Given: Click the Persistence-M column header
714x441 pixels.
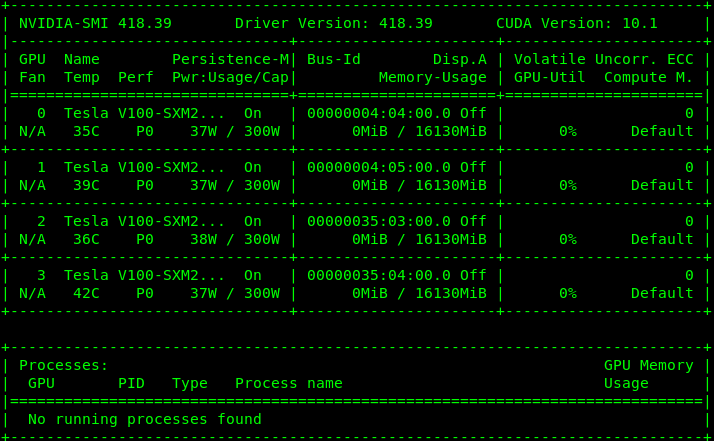Looking at the screenshot, I should click(230, 59).
